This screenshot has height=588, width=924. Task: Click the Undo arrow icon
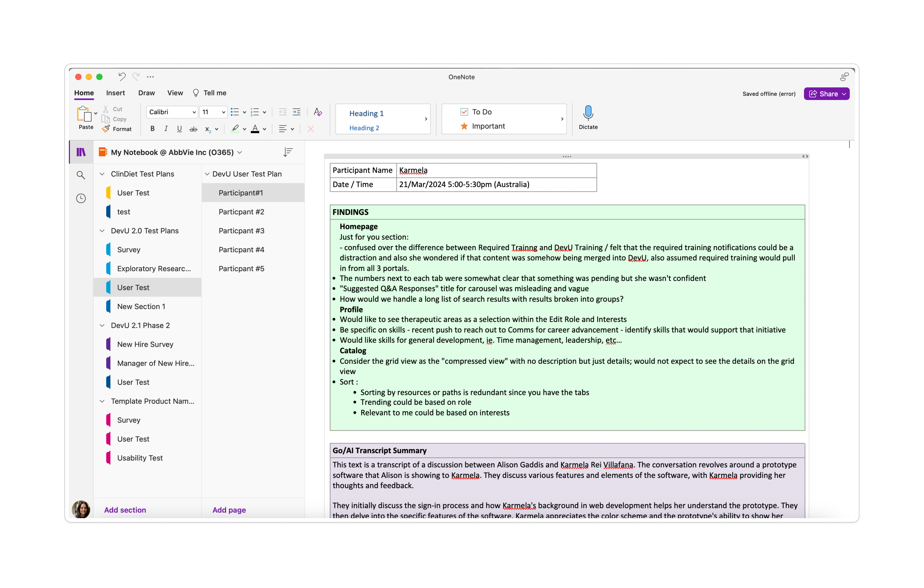(x=122, y=77)
